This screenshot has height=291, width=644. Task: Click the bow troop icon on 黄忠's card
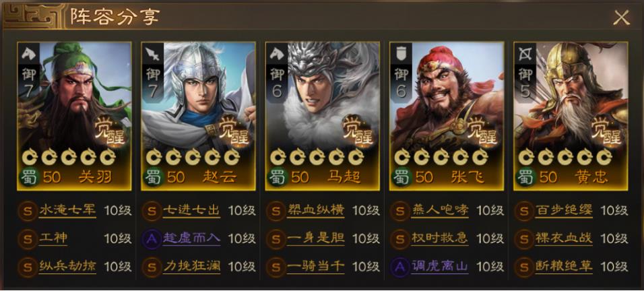pyautogui.click(x=525, y=53)
